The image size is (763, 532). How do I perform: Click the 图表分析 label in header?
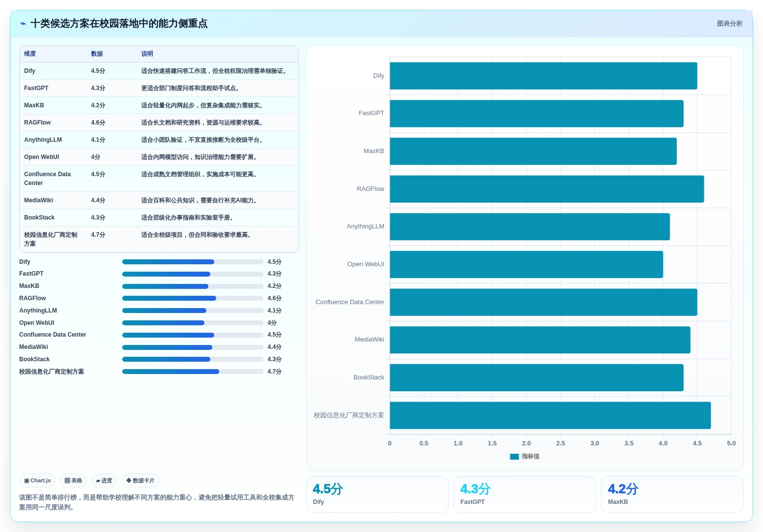730,24
